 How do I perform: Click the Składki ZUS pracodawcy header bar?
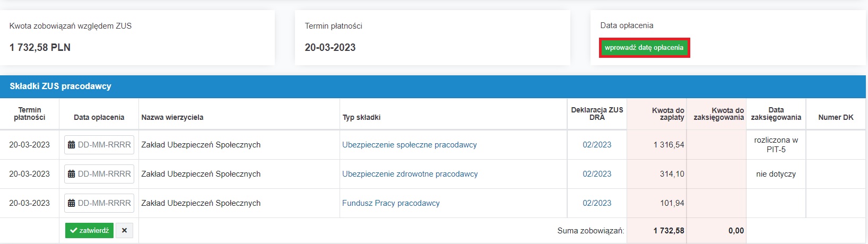[433, 86]
